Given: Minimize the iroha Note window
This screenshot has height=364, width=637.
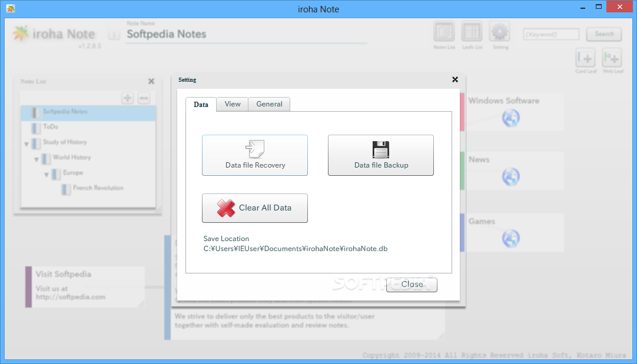Looking at the screenshot, I should tap(583, 7).
